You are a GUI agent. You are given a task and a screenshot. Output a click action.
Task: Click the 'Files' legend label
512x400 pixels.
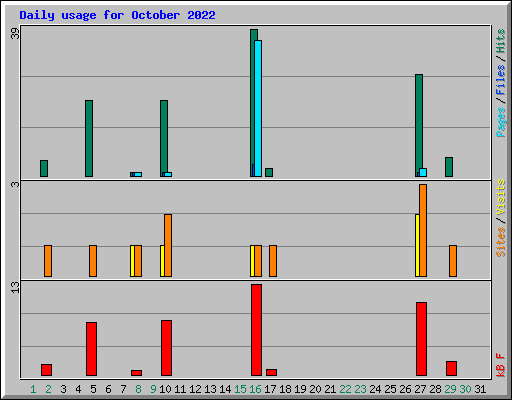tap(500, 80)
